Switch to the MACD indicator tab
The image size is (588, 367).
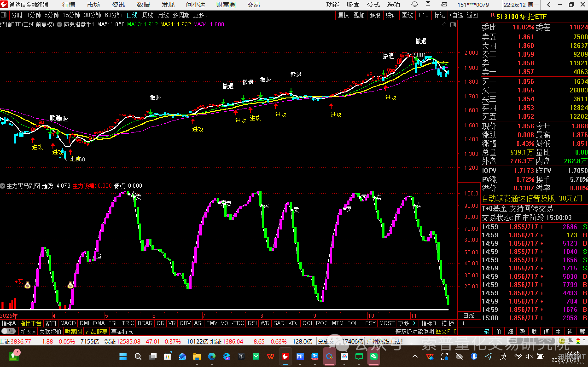pos(68,323)
